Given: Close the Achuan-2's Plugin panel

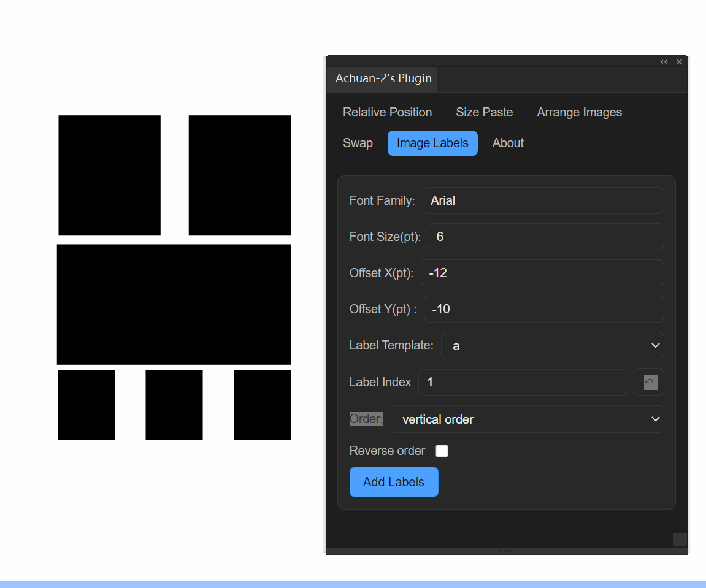Looking at the screenshot, I should click(679, 62).
